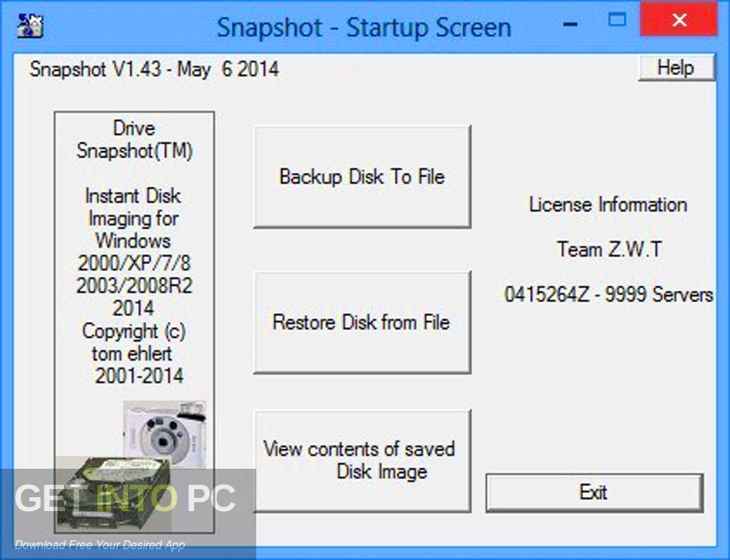Open View contents of saved Disk Image
This screenshot has height=560, width=730.
click(361, 460)
